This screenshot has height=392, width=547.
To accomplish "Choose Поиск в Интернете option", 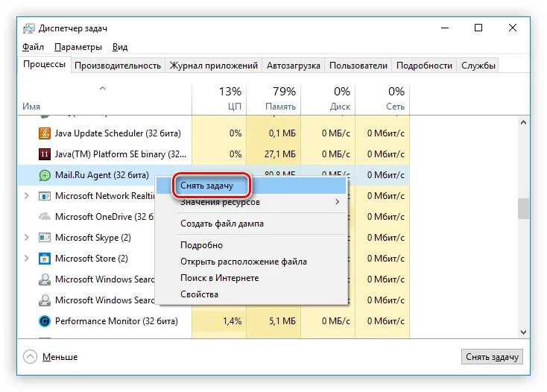I will click(251, 278).
